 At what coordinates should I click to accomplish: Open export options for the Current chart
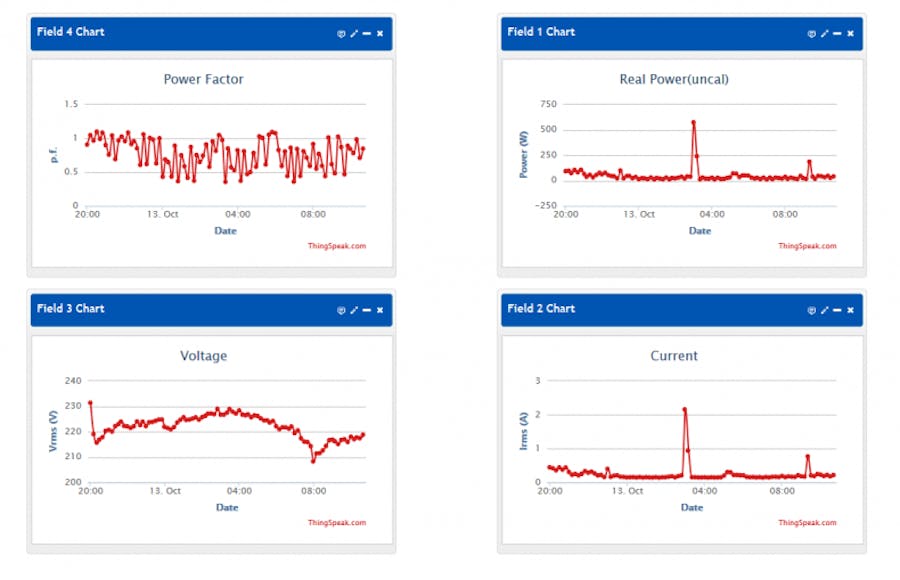click(811, 310)
